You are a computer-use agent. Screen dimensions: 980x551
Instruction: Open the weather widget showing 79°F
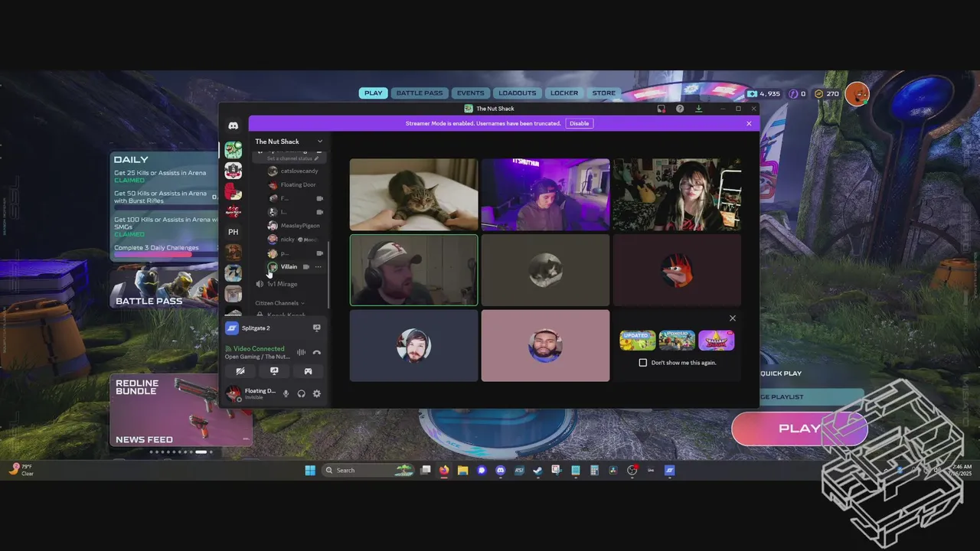pyautogui.click(x=23, y=470)
